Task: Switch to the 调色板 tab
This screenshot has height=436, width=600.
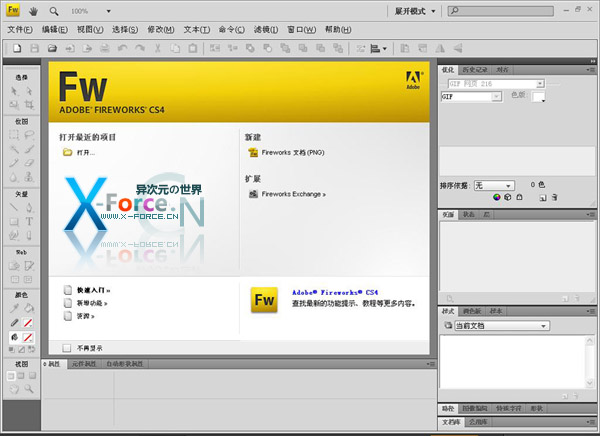Action: tap(471, 311)
